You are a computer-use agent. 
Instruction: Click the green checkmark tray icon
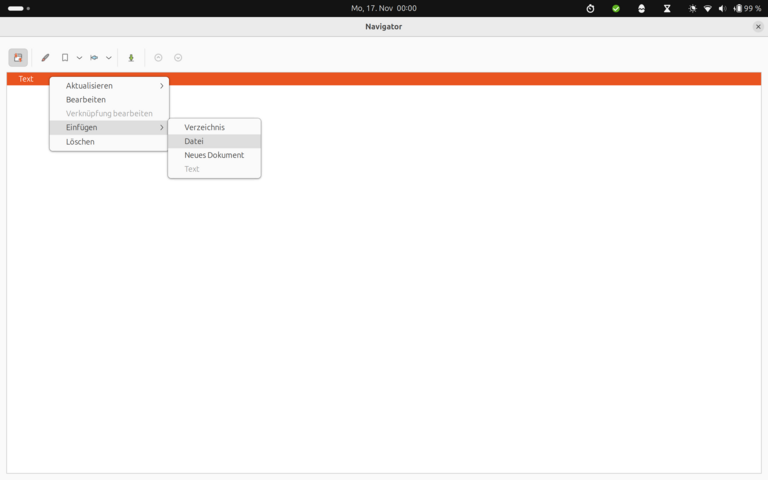click(616, 8)
